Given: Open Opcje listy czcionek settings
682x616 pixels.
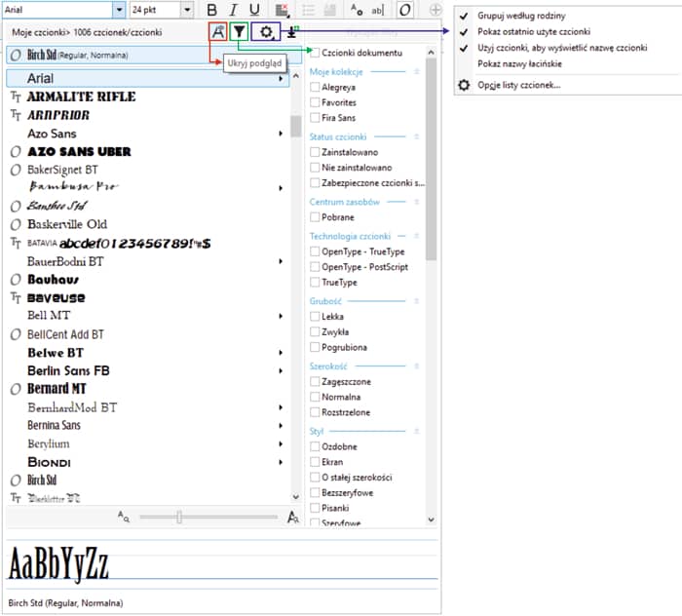Looking at the screenshot, I should click(x=518, y=85).
